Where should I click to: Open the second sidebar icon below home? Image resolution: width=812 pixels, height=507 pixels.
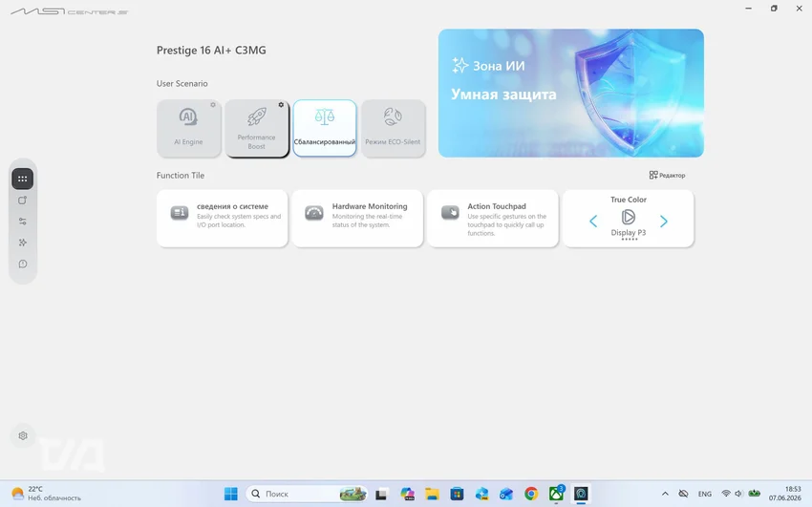click(22, 201)
